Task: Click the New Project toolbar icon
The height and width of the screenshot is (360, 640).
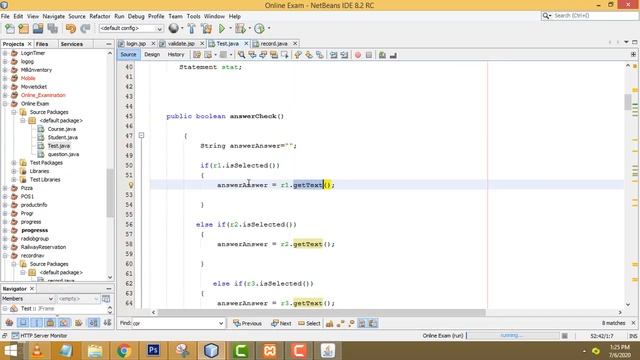Action: [24, 29]
